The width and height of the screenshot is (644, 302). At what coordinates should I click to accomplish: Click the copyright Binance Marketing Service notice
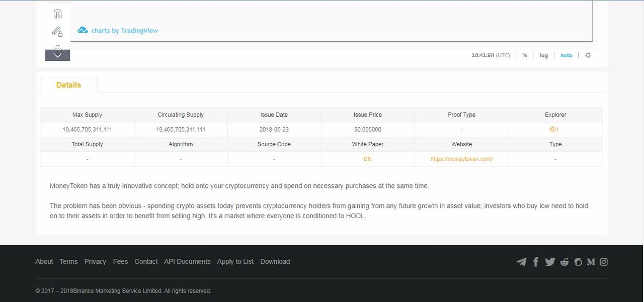click(x=123, y=291)
